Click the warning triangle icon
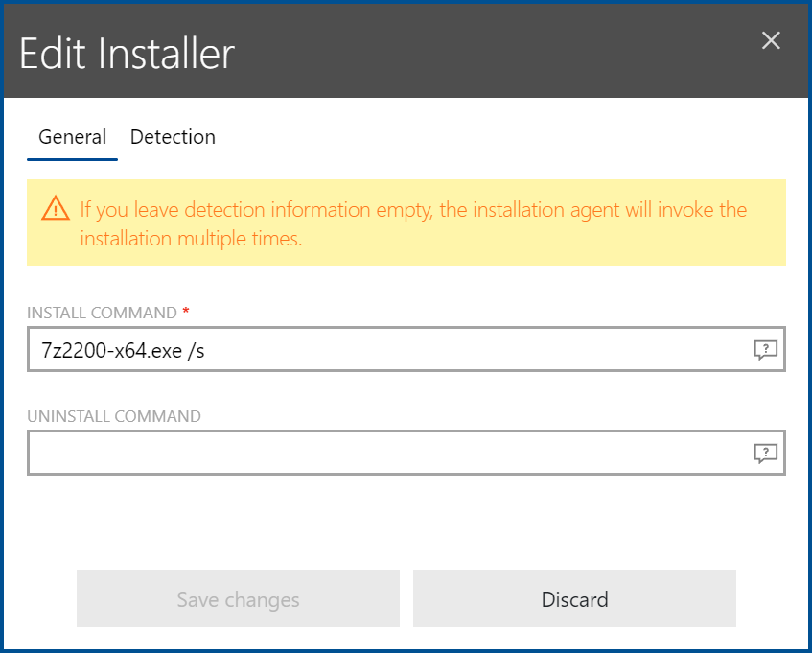The height and width of the screenshot is (653, 812). click(x=56, y=208)
